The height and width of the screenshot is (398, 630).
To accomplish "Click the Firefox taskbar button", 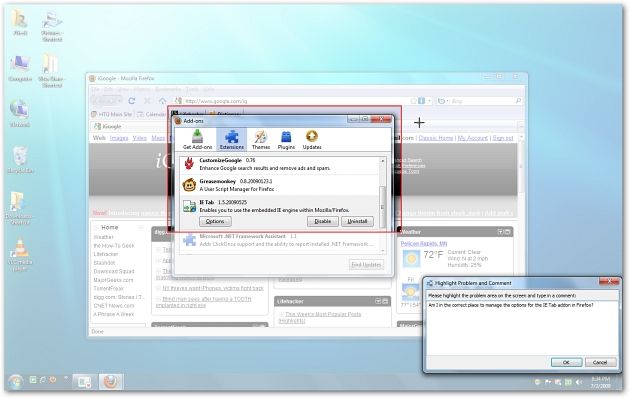I will [x=110, y=382].
